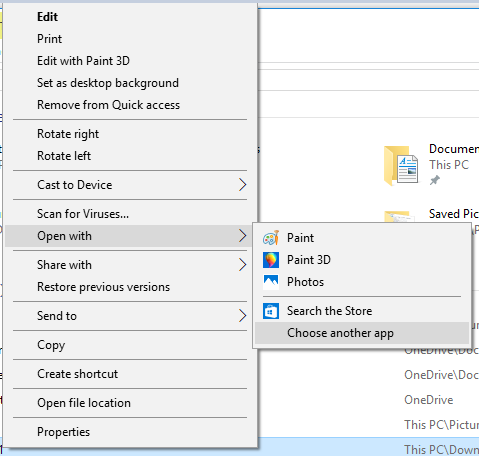Click Search the Store
This screenshot has height=456, width=479.
(362, 311)
